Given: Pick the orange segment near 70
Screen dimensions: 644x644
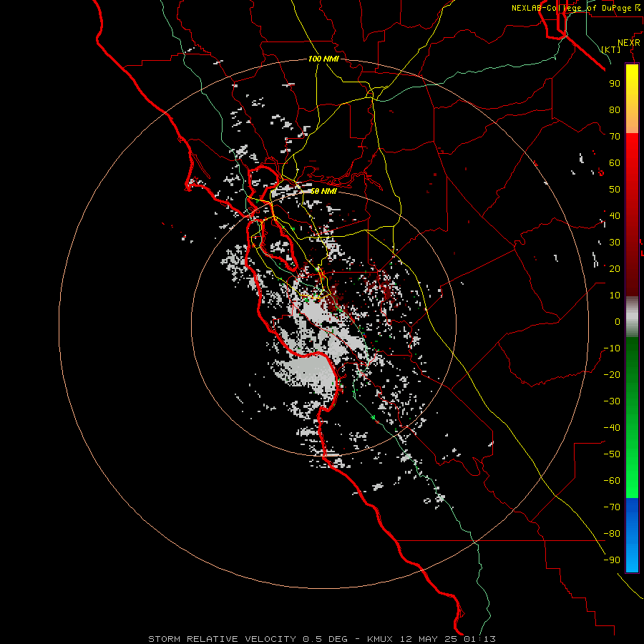Looking at the screenshot, I should tap(632, 122).
